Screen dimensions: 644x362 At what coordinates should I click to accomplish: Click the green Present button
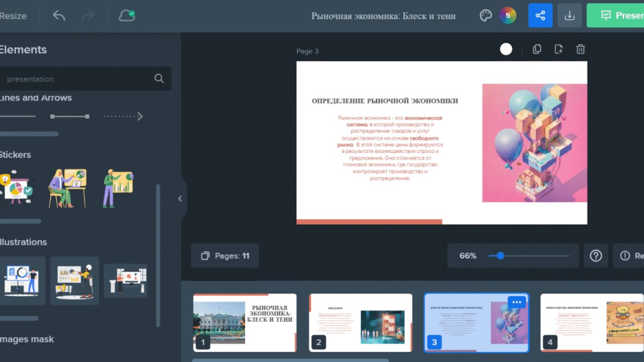[616, 16]
